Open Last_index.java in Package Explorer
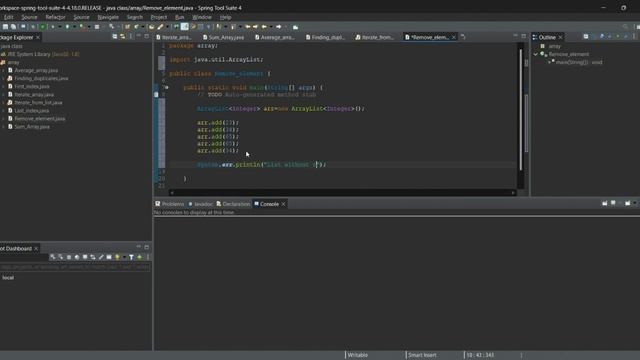The height and width of the screenshot is (360, 640). coord(31,111)
